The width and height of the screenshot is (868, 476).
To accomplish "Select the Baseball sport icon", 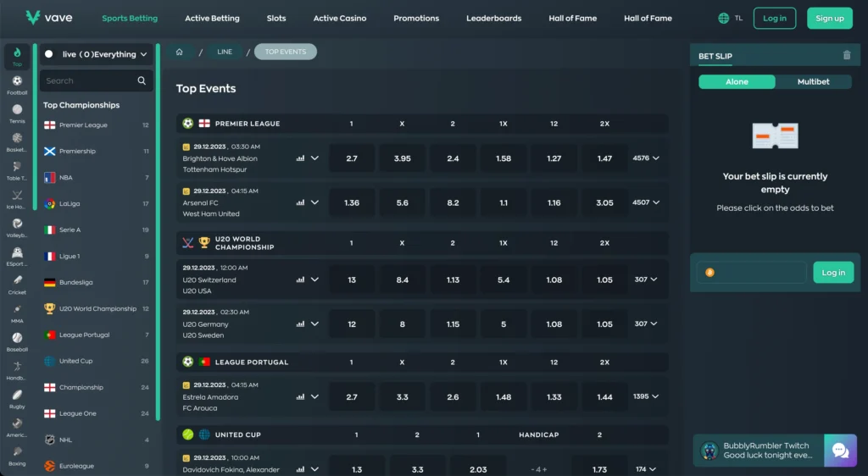I will pos(17,338).
